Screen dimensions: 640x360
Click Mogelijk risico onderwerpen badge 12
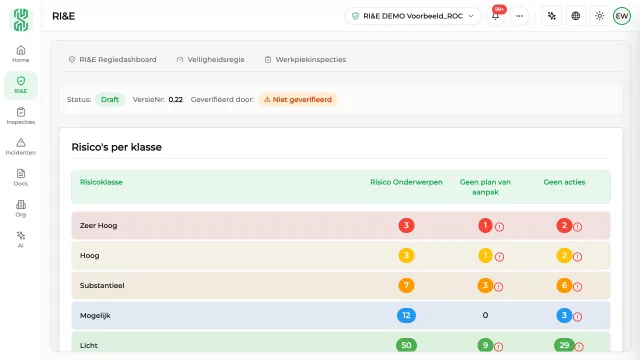point(406,315)
